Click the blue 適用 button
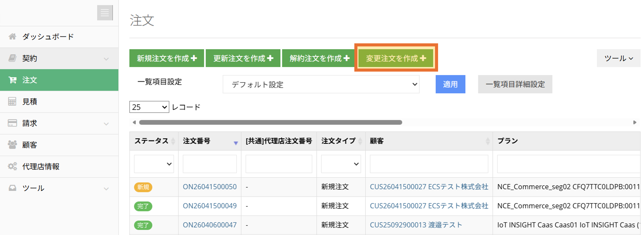The height and width of the screenshot is (235, 644). coord(451,84)
